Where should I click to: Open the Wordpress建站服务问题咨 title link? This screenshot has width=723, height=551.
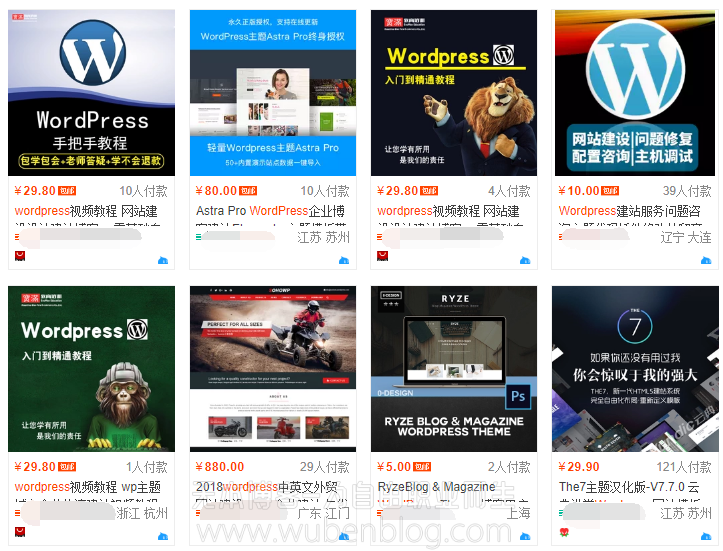point(629,211)
